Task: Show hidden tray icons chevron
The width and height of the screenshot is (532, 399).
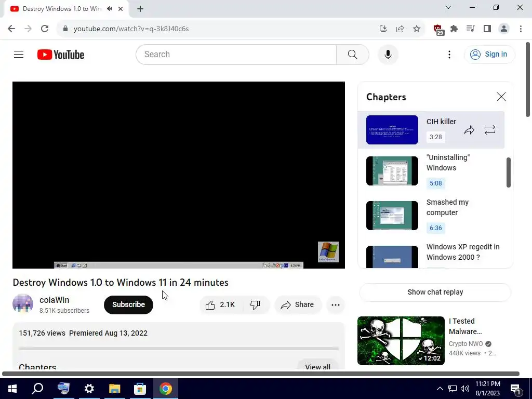Action: point(440,389)
